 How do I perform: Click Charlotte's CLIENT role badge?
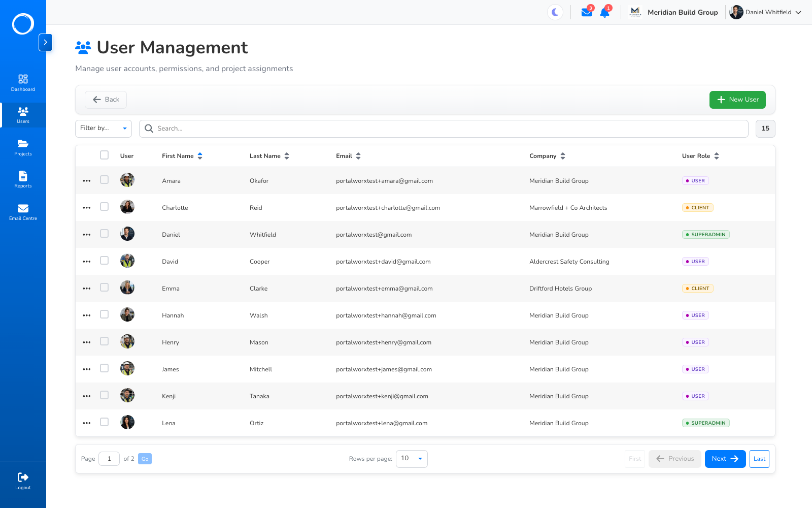tap(698, 208)
